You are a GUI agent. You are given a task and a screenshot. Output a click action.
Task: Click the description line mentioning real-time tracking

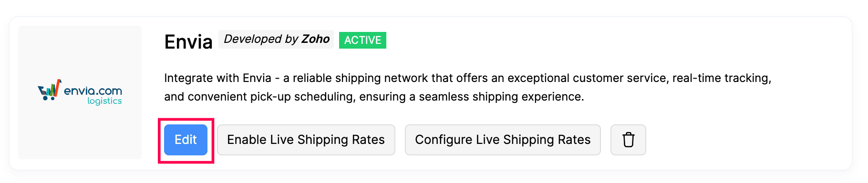[x=467, y=78]
